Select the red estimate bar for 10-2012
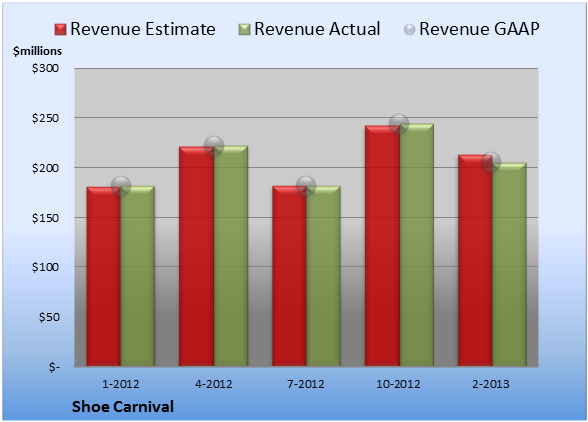Viewport: 588px width, 422px height. pyautogui.click(x=382, y=246)
